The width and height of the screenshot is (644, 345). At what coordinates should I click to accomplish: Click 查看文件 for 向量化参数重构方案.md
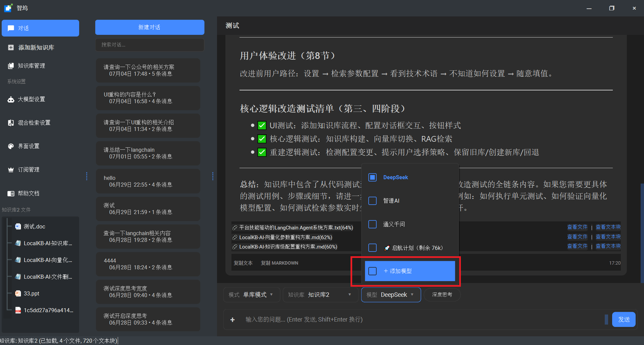(577, 237)
